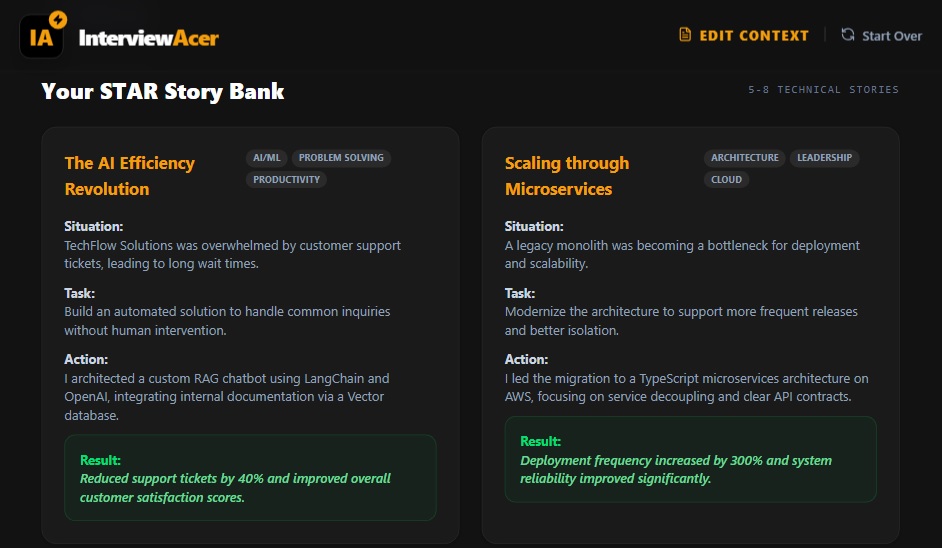Click the RAG chatbot Action text
Screen dimensions: 942x548
227,397
